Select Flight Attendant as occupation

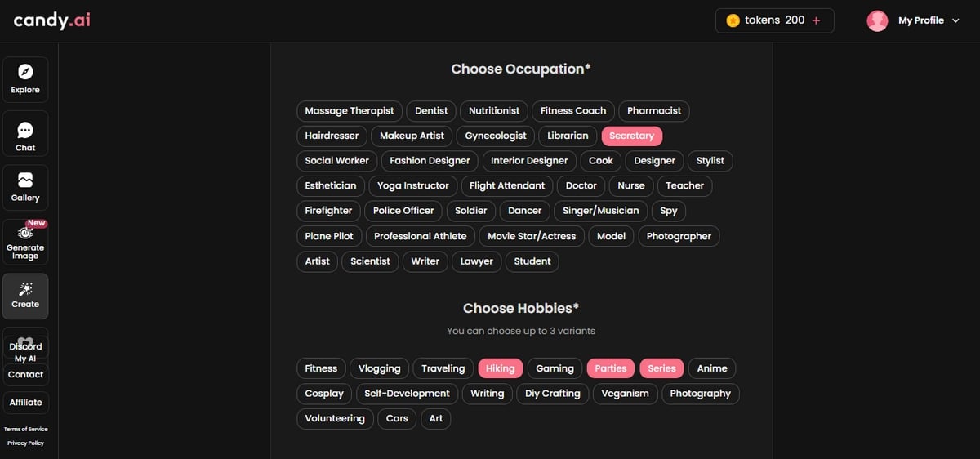(x=507, y=185)
